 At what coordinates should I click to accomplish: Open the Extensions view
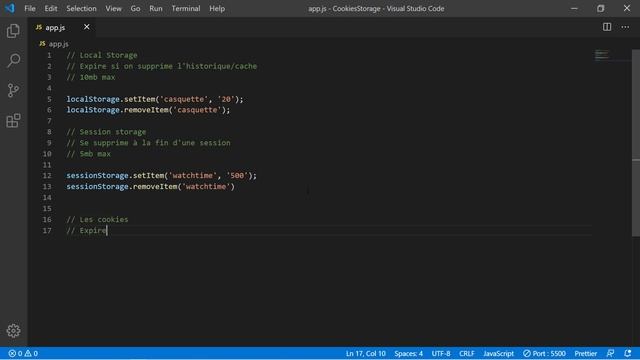pos(13,120)
